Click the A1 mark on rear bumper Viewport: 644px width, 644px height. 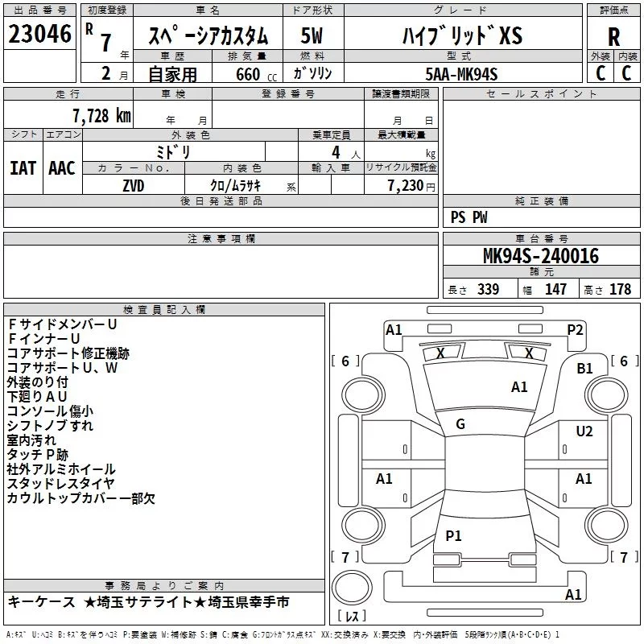pyautogui.click(x=573, y=594)
